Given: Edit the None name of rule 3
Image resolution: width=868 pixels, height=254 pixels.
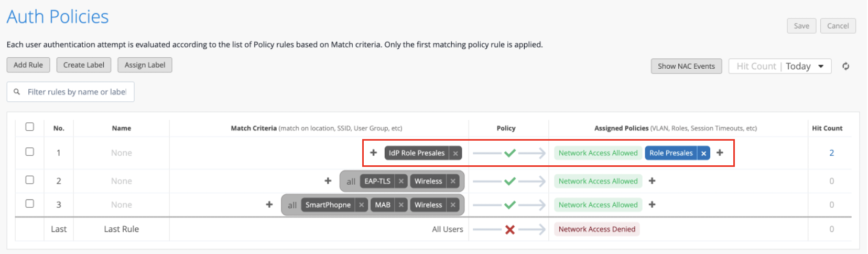Looking at the screenshot, I should click(x=122, y=205).
